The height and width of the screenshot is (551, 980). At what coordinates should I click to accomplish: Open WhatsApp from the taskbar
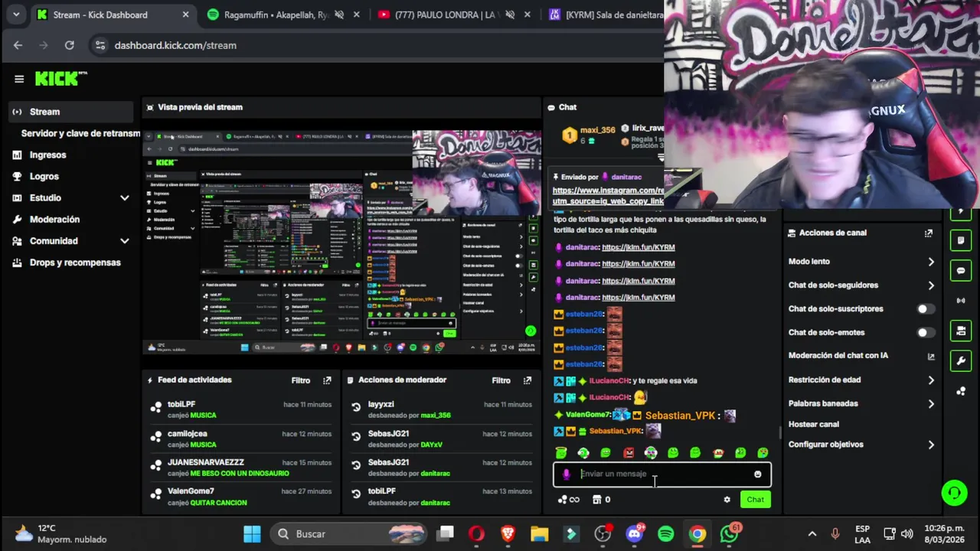pos(729,533)
